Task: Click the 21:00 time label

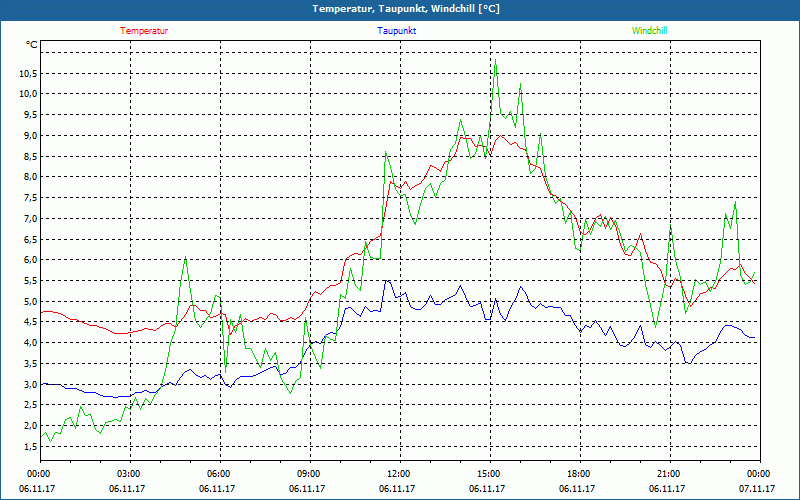Action: [x=670, y=474]
